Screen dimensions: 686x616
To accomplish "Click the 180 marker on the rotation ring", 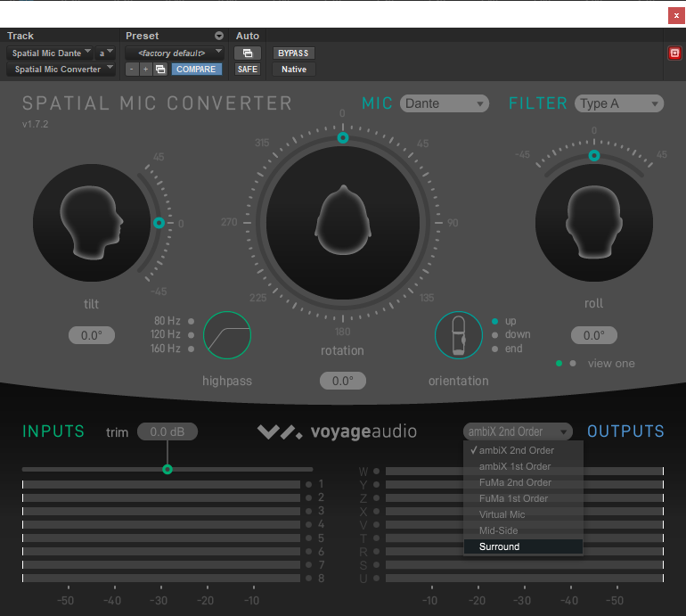I will pos(343,332).
